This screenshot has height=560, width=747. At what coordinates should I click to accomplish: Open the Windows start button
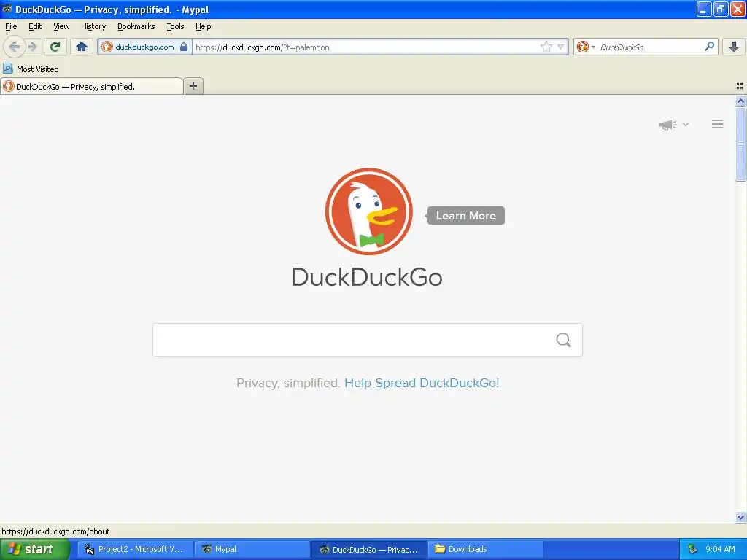click(35, 549)
